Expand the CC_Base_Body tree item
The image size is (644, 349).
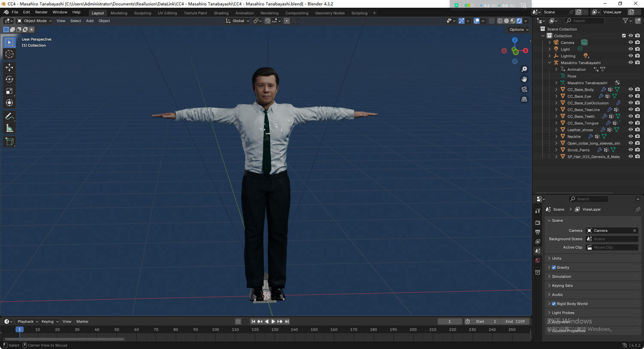coord(556,90)
